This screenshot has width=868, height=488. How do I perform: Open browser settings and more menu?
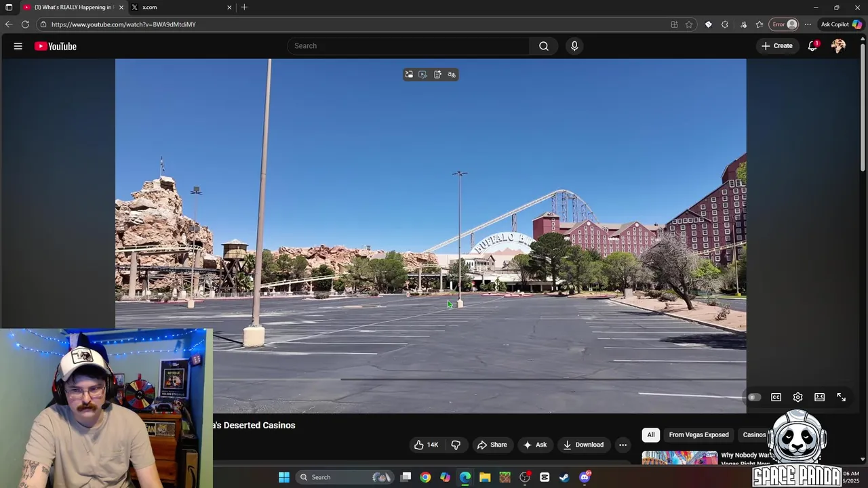(x=808, y=24)
